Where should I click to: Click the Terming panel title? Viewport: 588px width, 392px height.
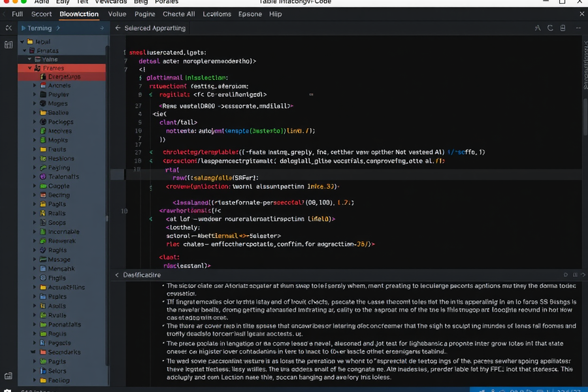39,28
